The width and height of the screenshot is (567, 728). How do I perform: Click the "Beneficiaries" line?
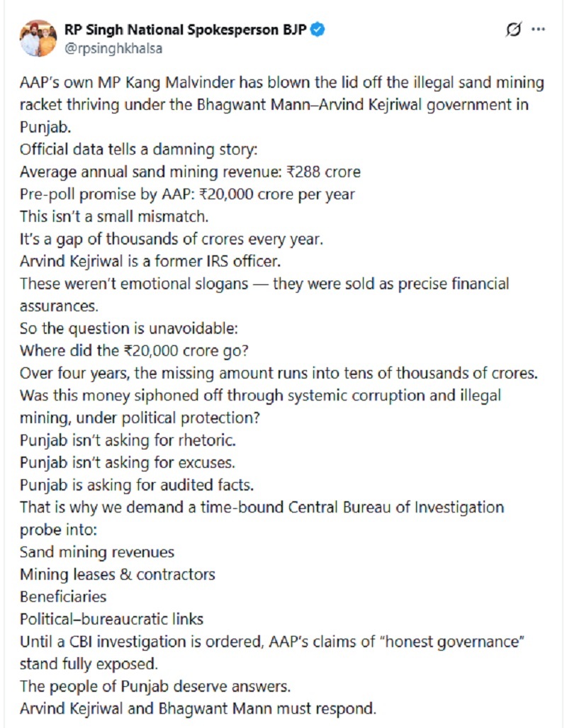[63, 596]
